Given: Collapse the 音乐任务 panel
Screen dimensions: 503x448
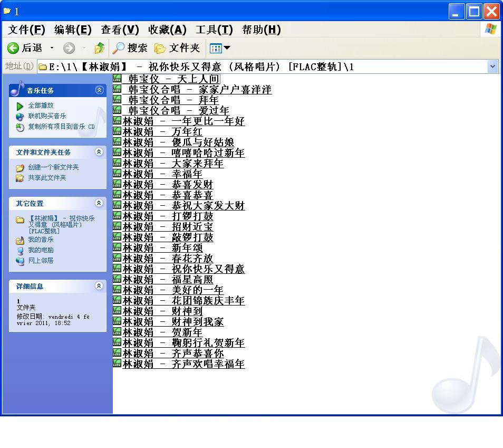Looking at the screenshot, I should click(x=99, y=90).
